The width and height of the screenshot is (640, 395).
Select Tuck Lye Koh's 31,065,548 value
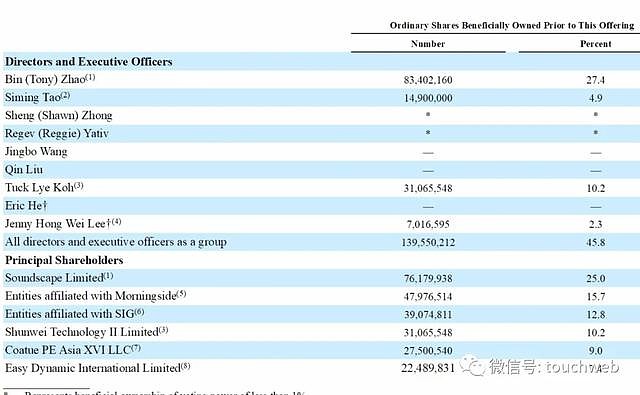[428, 188]
